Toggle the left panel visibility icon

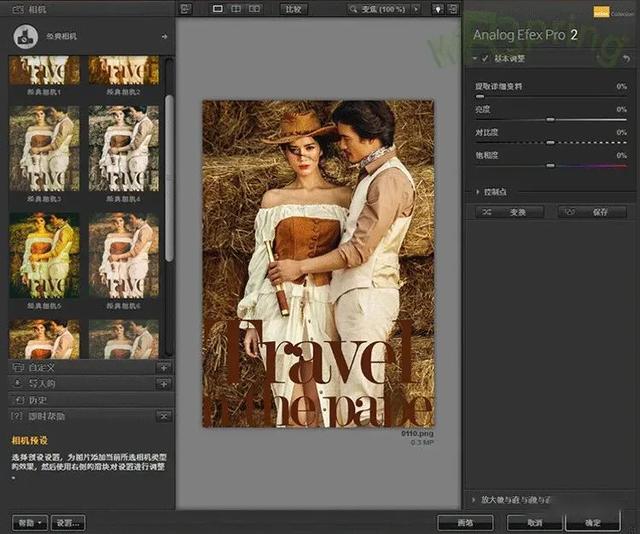(184, 9)
